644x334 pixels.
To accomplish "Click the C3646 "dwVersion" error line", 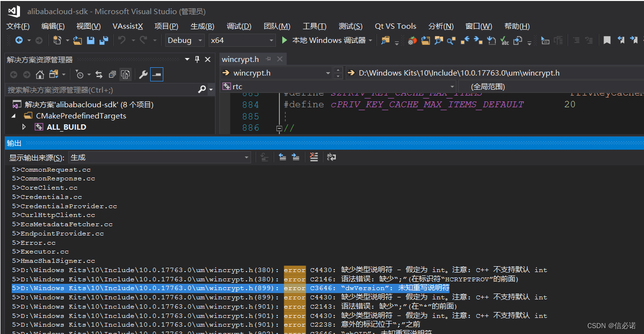I will (231, 288).
